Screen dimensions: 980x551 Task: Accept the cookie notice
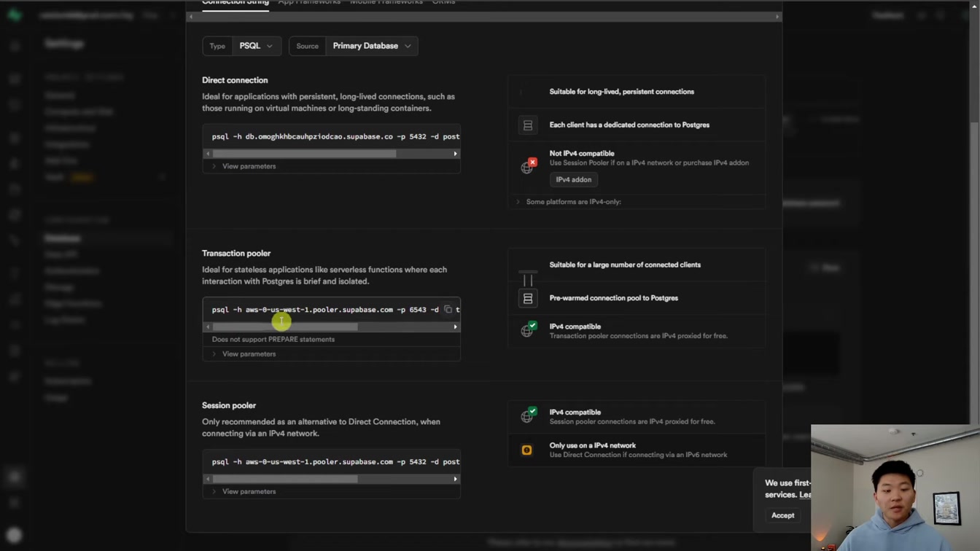(782, 515)
